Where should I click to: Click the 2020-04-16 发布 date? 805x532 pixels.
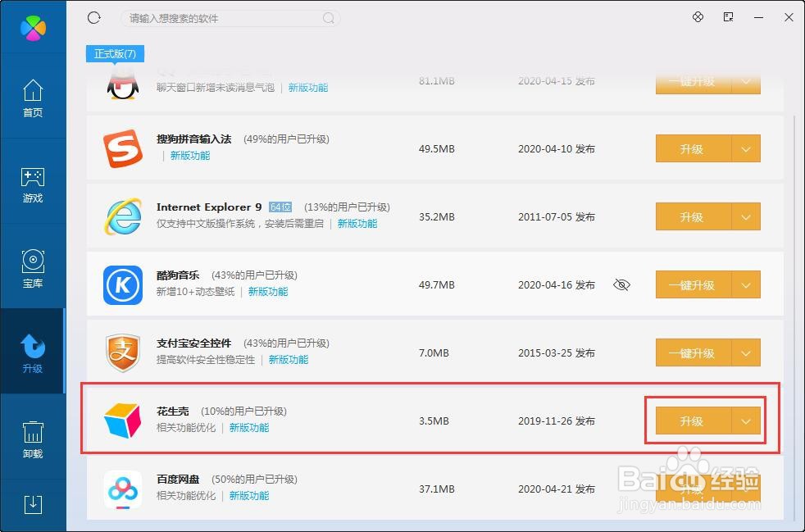click(557, 285)
